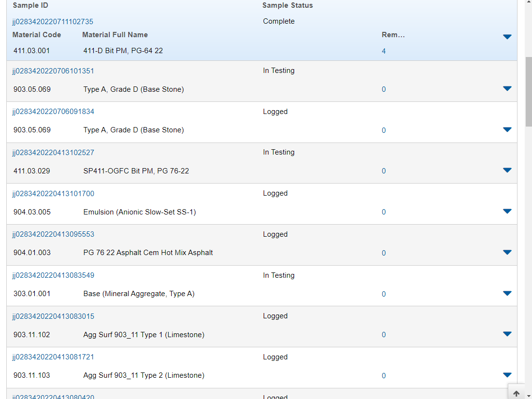Viewport: 532px width, 399px height.
Task: Open sample jj0283420220413081721
Action: [53, 357]
